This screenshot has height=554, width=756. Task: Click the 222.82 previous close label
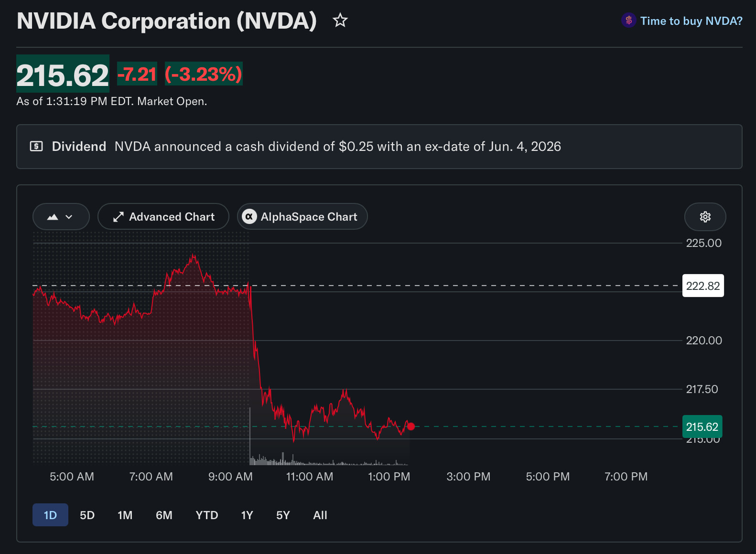703,286
